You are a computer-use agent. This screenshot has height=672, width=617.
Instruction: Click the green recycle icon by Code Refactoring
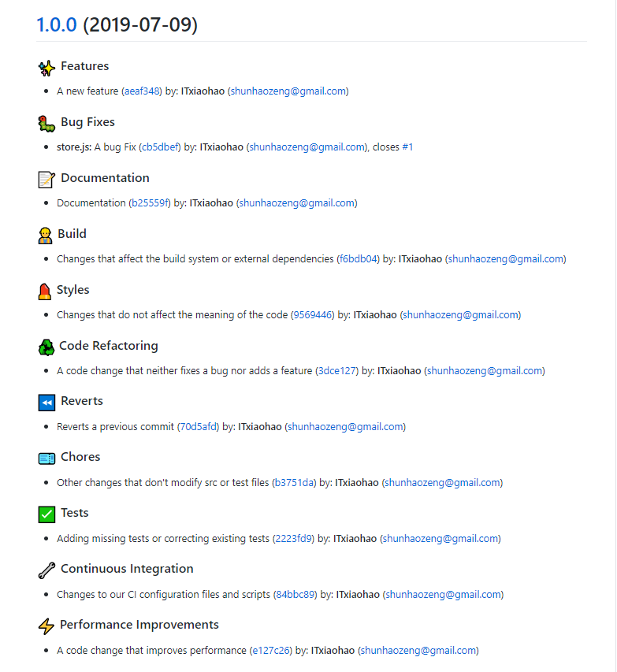click(46, 347)
